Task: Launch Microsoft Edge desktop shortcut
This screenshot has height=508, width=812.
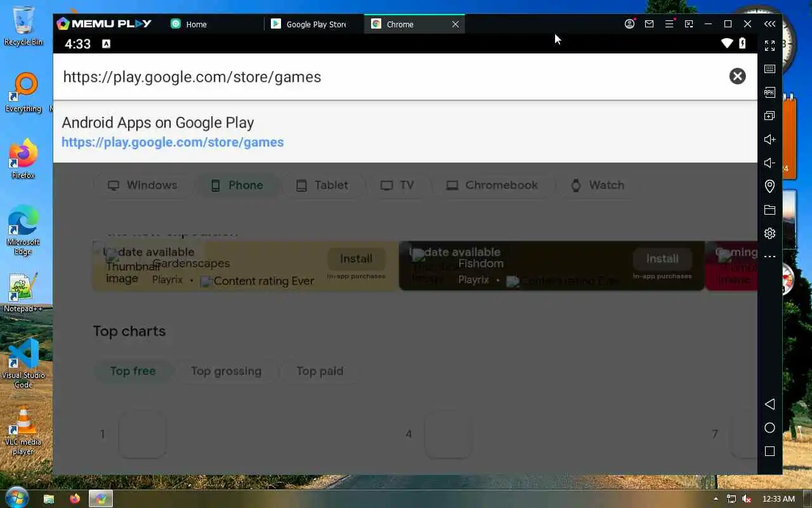Action: [x=23, y=230]
